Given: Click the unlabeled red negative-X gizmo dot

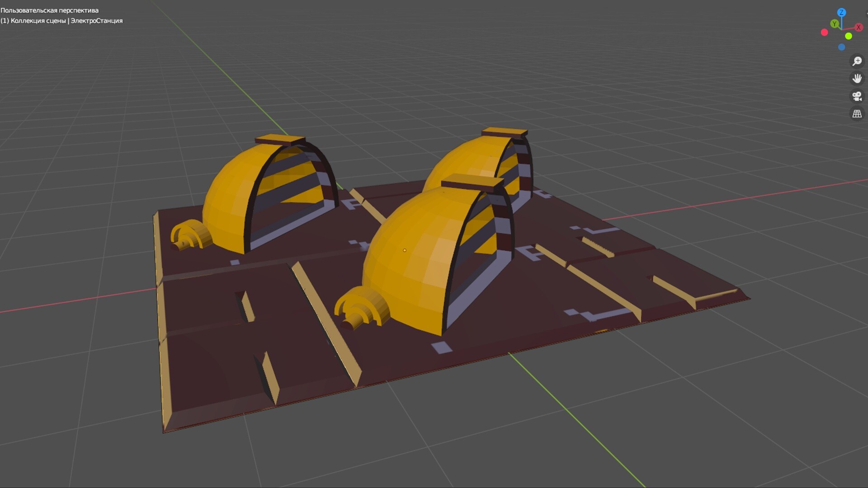Looking at the screenshot, I should (x=824, y=33).
